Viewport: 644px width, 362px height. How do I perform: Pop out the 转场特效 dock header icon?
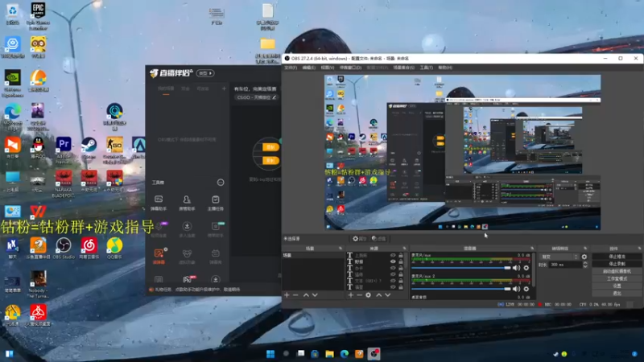point(585,249)
